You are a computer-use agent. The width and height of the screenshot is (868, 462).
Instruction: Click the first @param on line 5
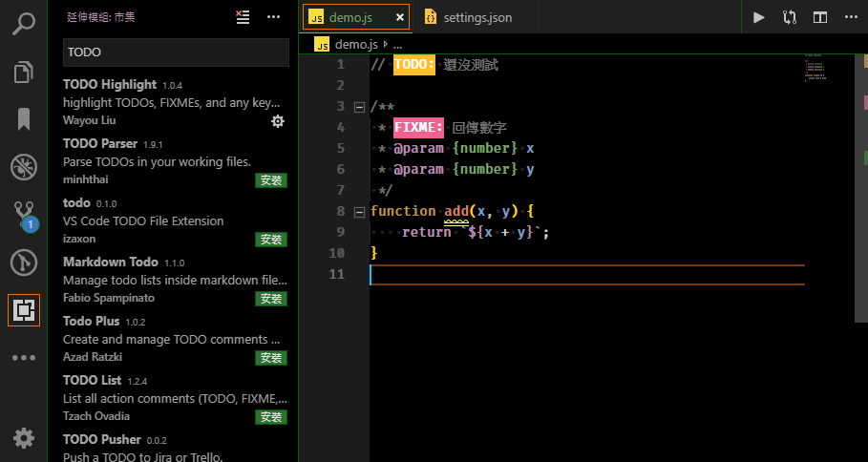click(418, 149)
